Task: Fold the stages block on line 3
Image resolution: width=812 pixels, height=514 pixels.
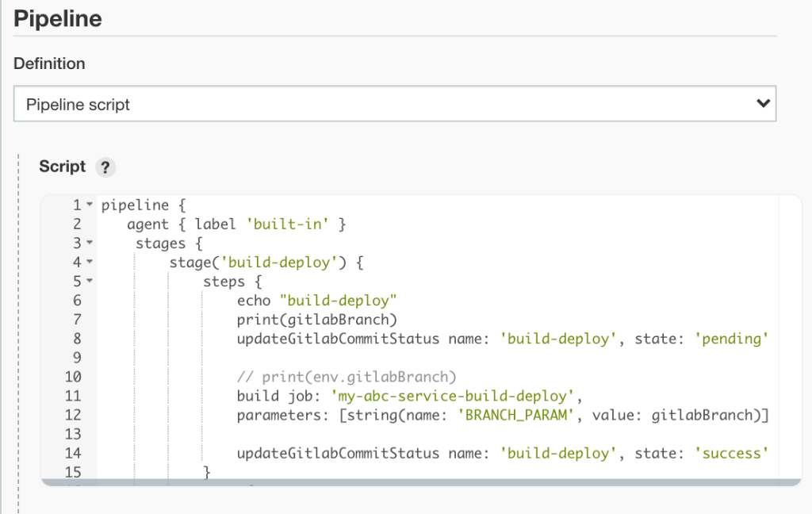Action: click(x=89, y=243)
